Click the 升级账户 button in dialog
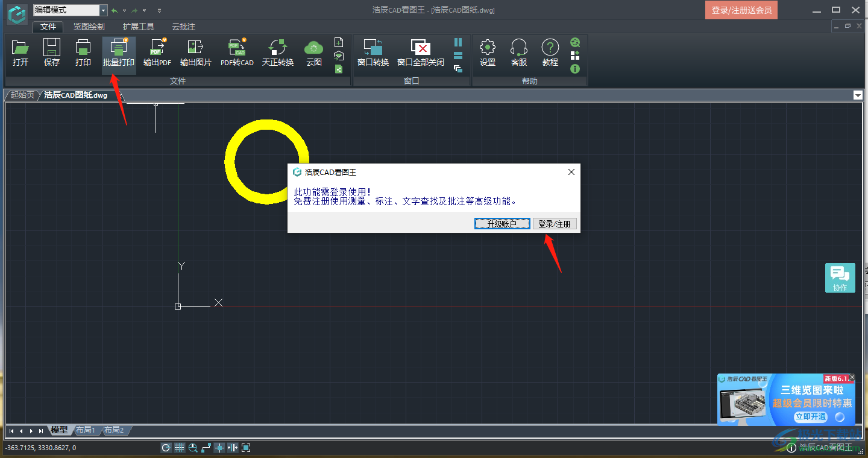Image resolution: width=868 pixels, height=458 pixels. [502, 224]
